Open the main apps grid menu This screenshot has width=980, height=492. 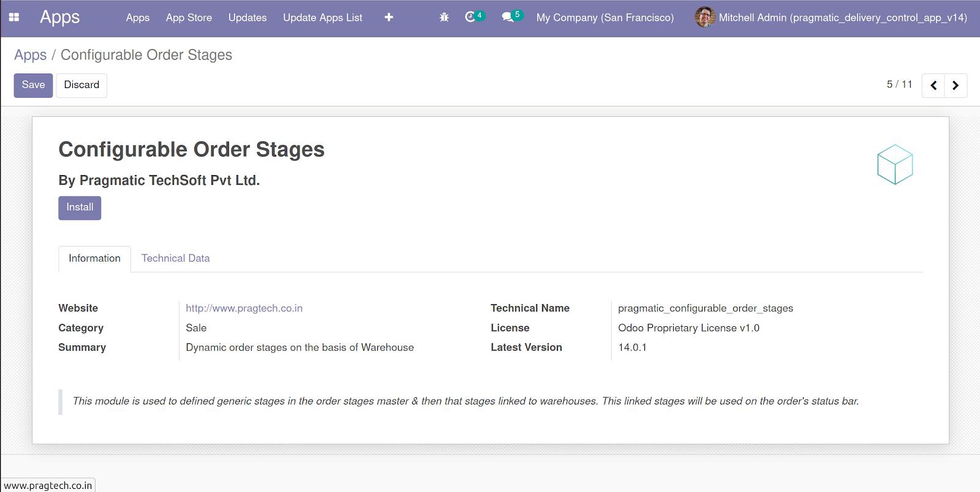14,17
